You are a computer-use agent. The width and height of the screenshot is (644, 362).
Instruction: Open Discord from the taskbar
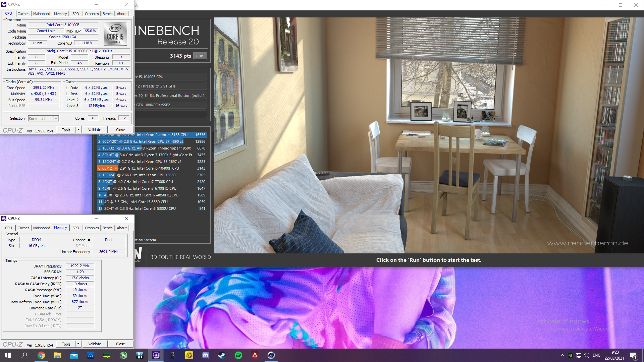(x=206, y=355)
